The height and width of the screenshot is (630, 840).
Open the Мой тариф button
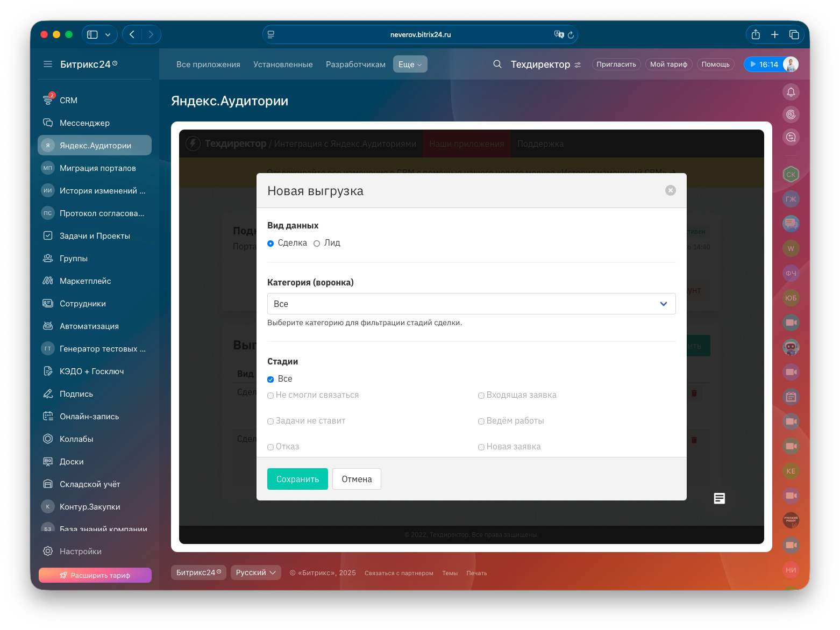tap(668, 64)
